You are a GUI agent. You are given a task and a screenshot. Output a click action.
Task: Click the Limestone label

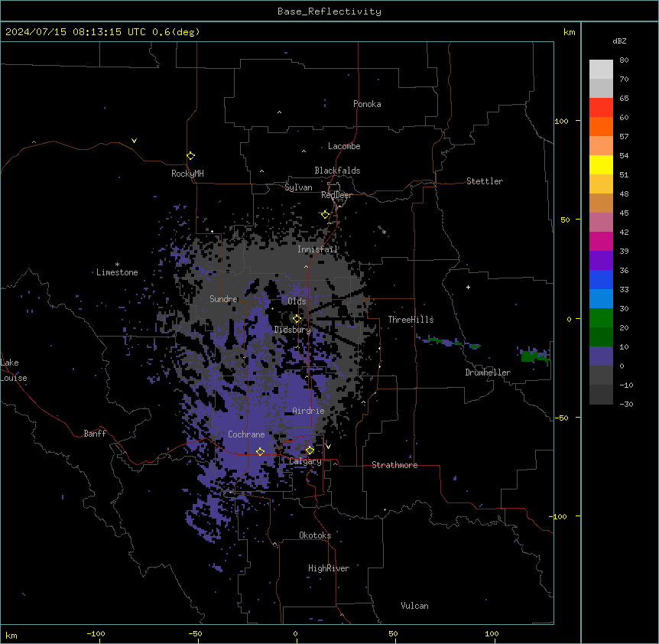pos(117,272)
